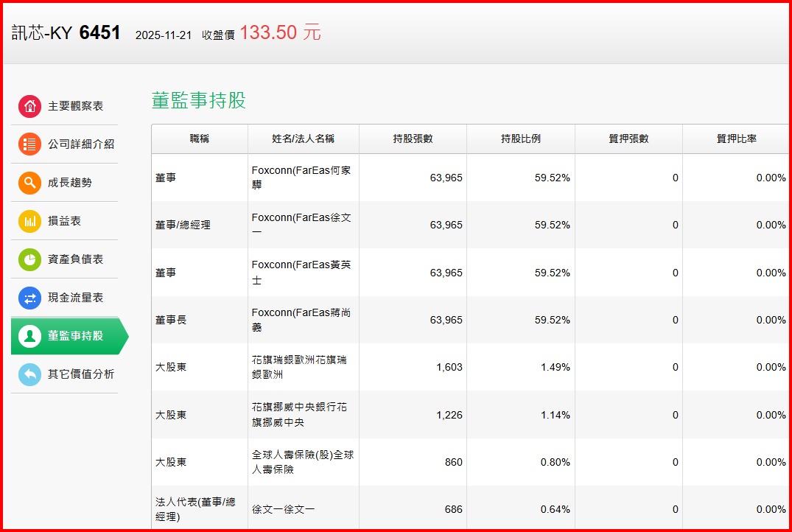Open the 損益表 sidebar entry
792x532 pixels.
point(65,221)
